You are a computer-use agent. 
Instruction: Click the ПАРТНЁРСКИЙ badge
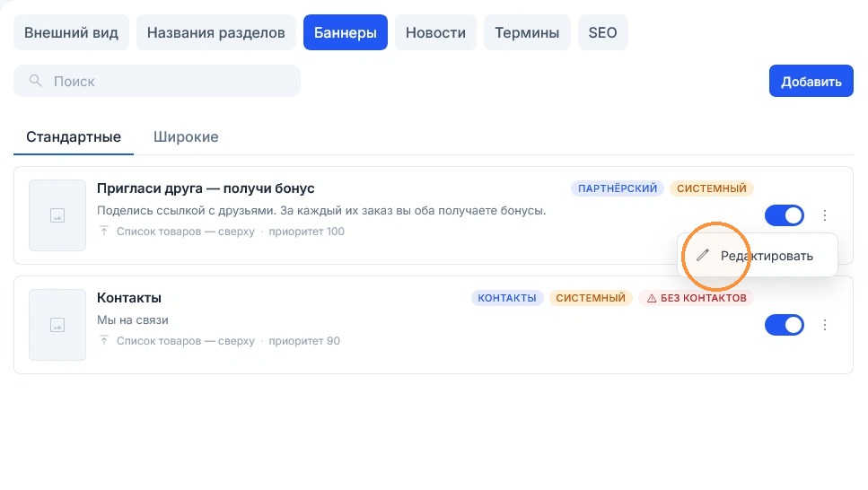(618, 188)
